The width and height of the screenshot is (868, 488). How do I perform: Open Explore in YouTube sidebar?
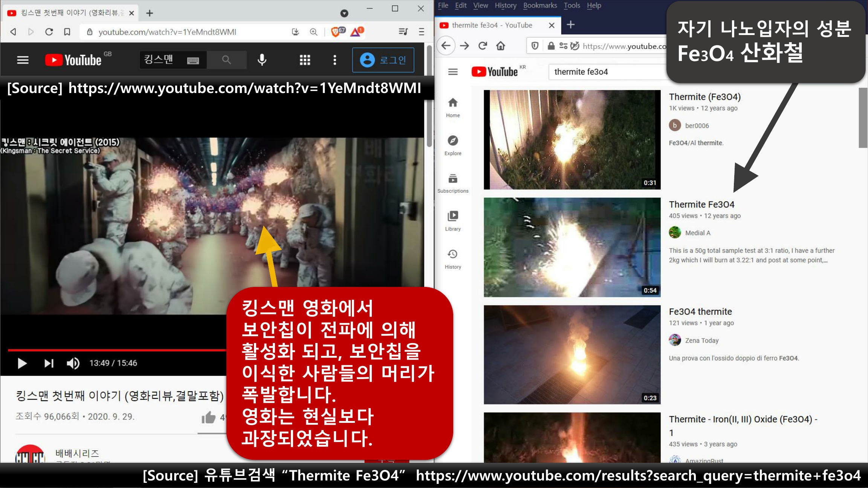(x=453, y=146)
